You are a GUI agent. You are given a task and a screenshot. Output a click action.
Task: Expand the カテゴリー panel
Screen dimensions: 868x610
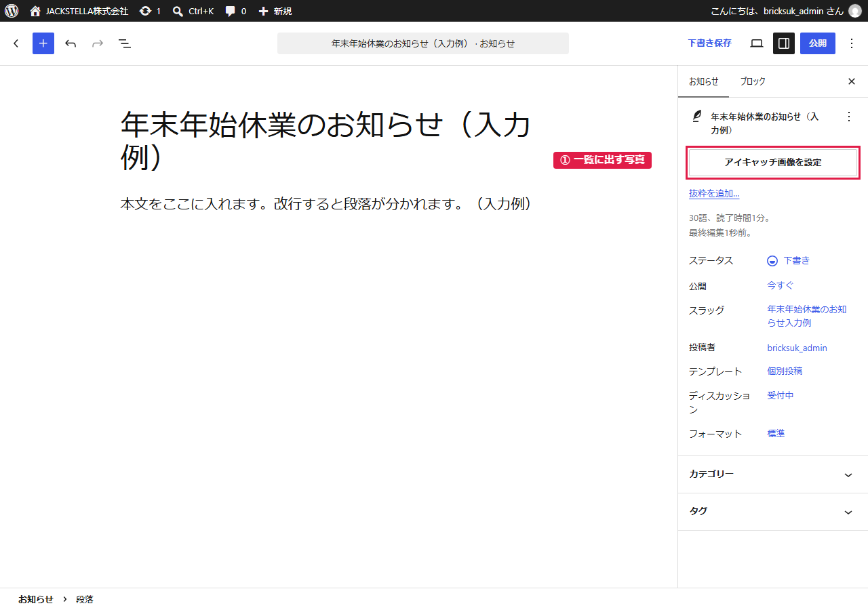click(773, 474)
